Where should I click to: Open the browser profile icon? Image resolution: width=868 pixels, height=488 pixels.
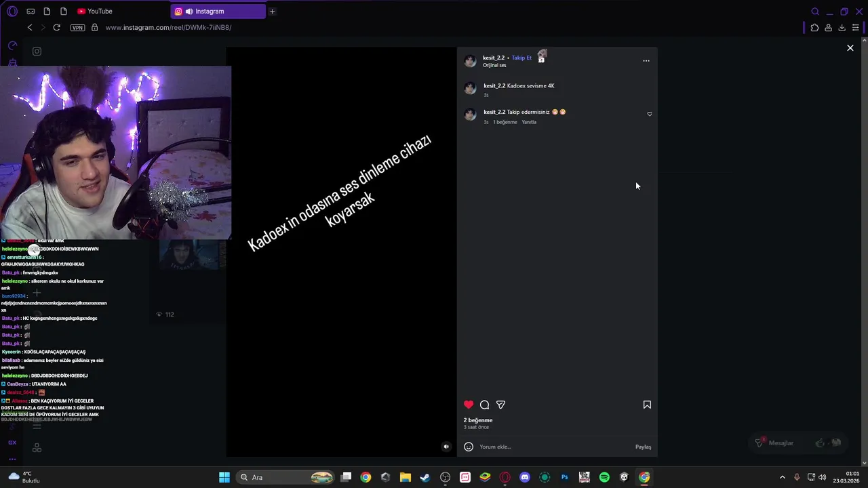[x=829, y=28]
